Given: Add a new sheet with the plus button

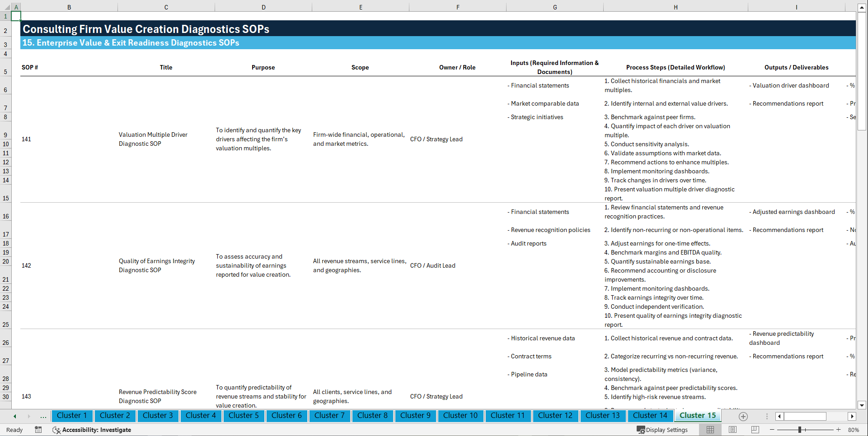Looking at the screenshot, I should pos(742,416).
